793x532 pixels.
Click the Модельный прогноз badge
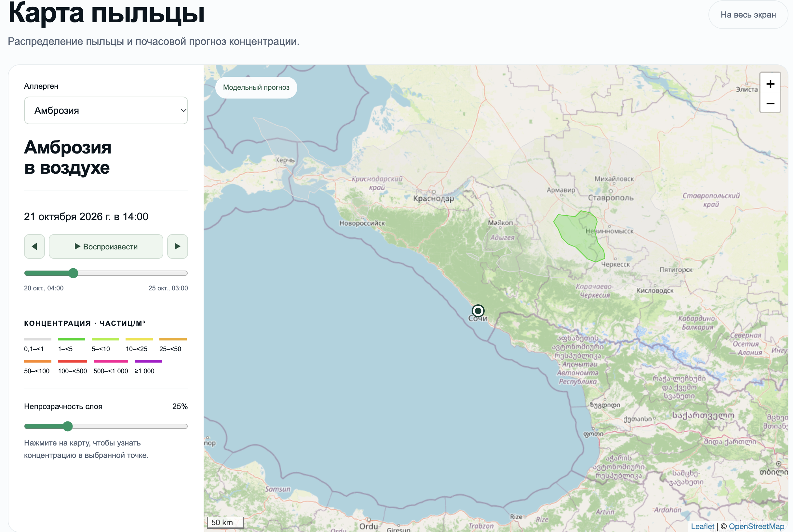pyautogui.click(x=256, y=87)
